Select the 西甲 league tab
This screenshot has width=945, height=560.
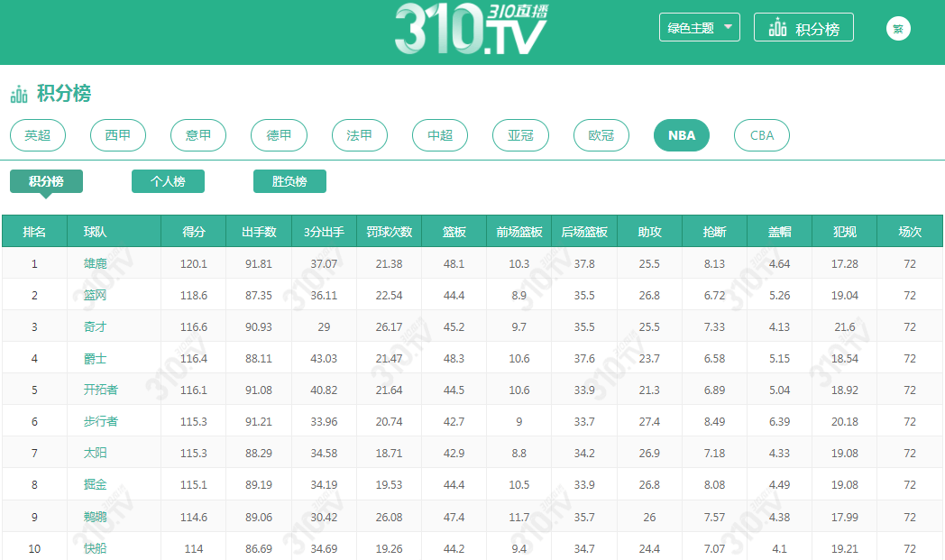click(x=118, y=135)
